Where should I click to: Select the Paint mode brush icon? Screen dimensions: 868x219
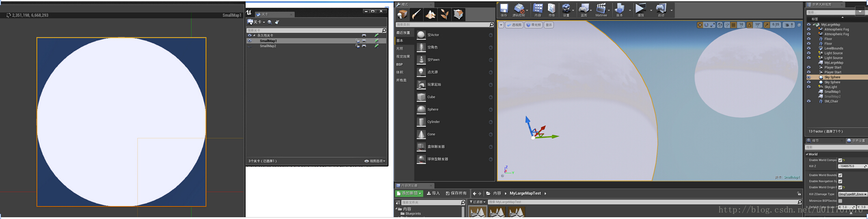point(417,14)
